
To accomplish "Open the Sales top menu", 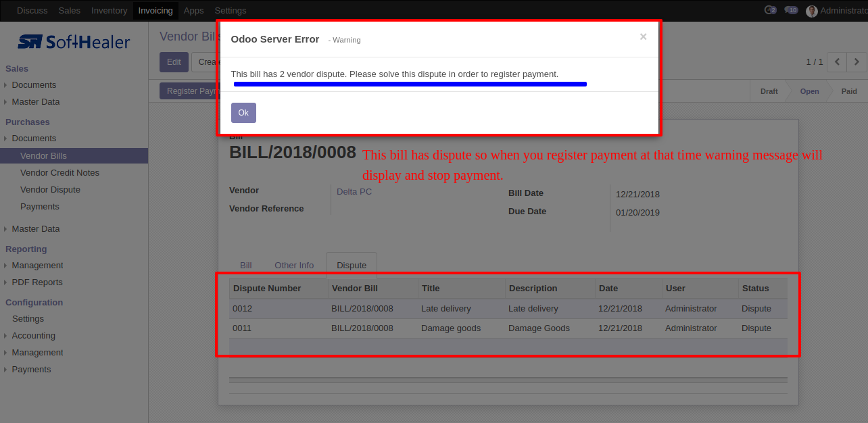I will [69, 10].
